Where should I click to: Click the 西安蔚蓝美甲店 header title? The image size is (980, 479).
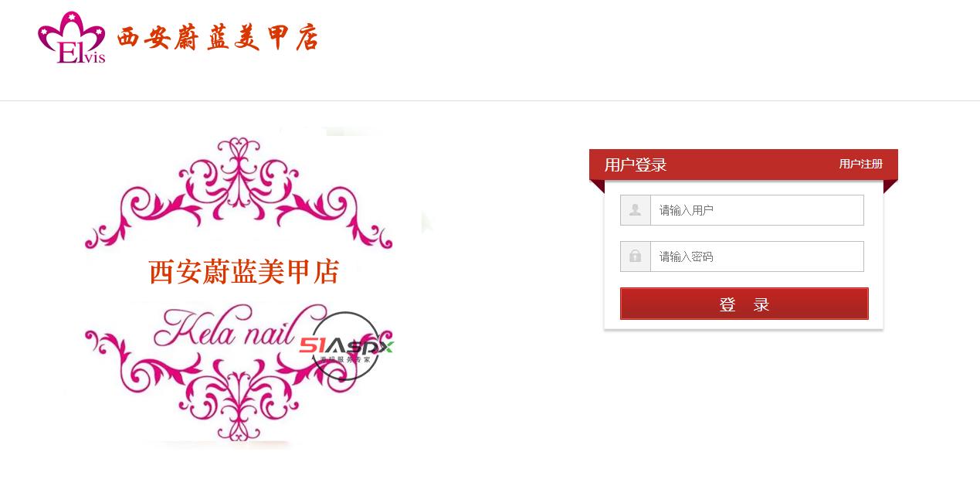218,38
